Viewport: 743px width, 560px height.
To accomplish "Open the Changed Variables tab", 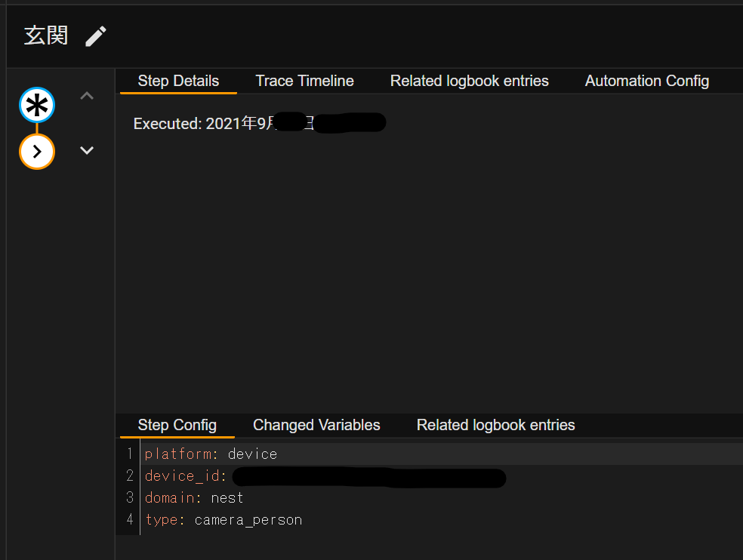I will (316, 425).
